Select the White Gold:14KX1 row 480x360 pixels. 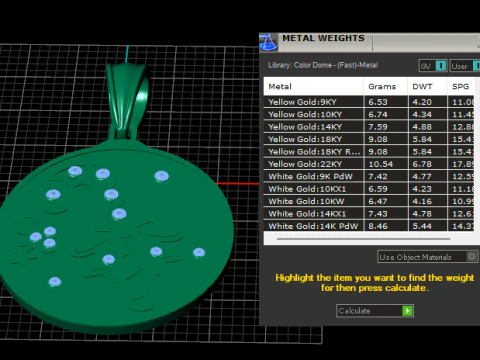tap(369, 214)
